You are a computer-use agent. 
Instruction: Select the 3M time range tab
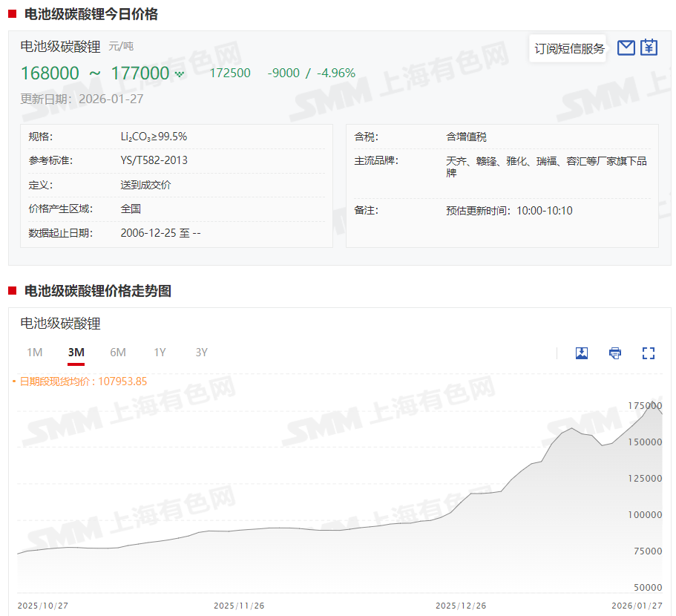coord(76,353)
